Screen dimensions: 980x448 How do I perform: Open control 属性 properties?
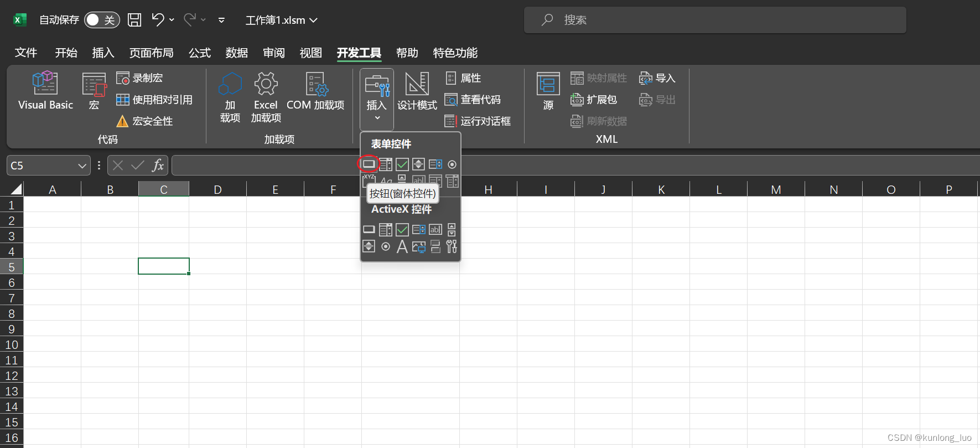tap(463, 78)
